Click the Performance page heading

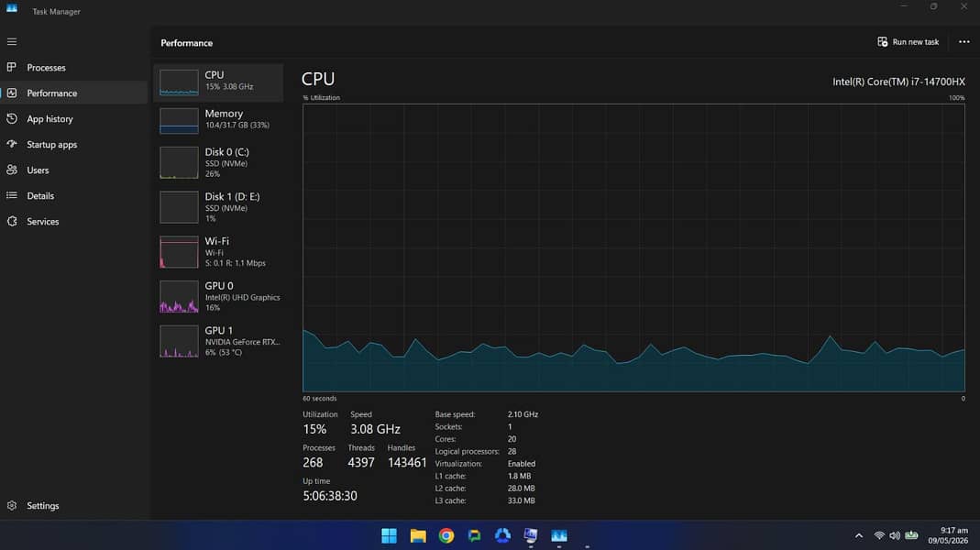coord(186,42)
